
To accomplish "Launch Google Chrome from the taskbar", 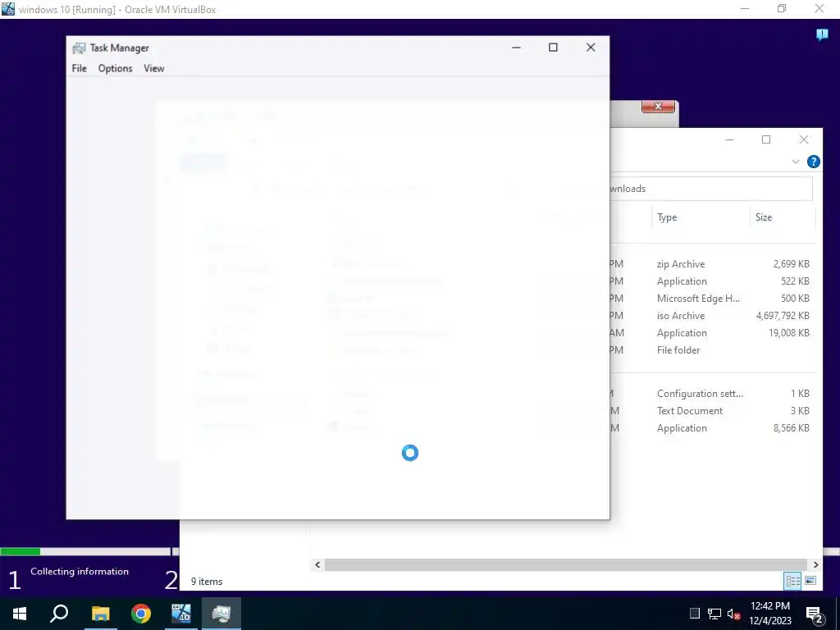I will tap(141, 614).
